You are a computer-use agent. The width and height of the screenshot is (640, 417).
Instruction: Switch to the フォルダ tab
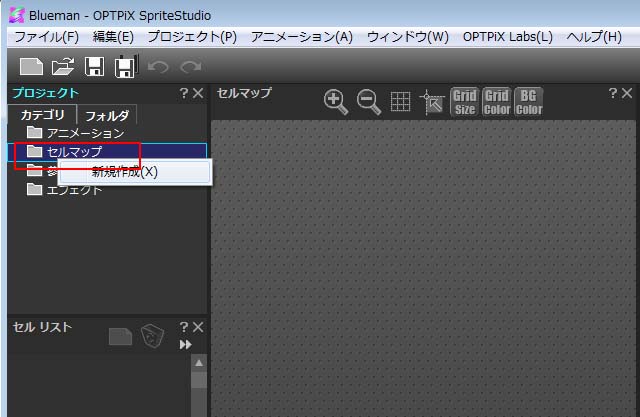tap(107, 116)
